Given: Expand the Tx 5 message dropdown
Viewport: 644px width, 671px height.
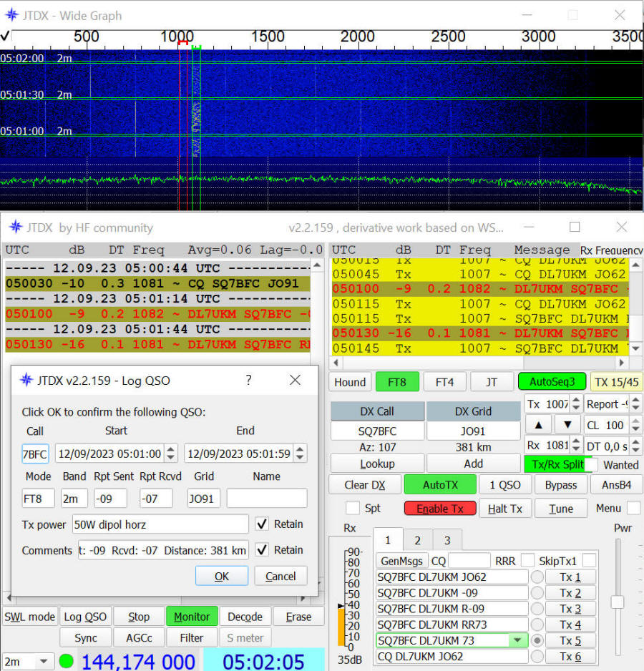Looking at the screenshot, I should pyautogui.click(x=517, y=640).
